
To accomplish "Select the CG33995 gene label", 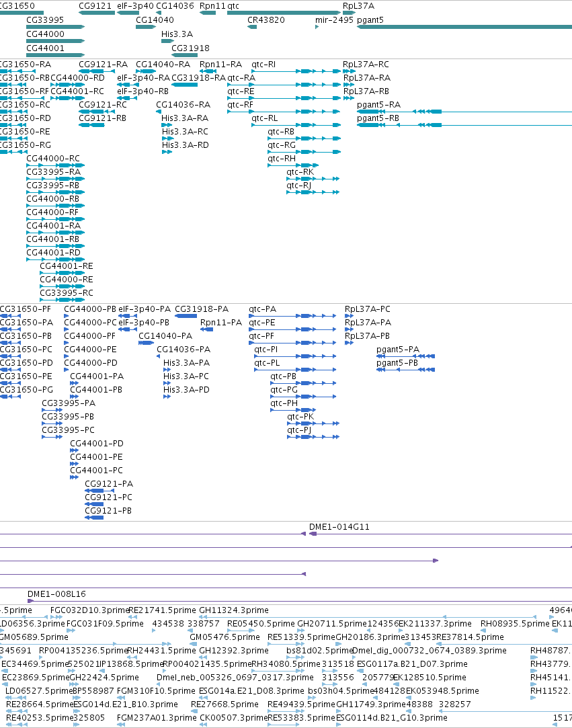I will coord(45,20).
